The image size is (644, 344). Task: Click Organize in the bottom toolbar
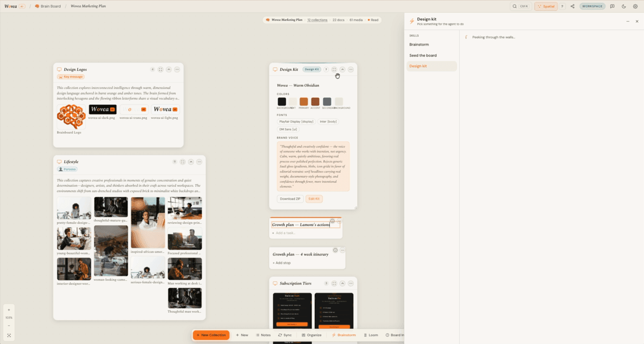(312, 335)
